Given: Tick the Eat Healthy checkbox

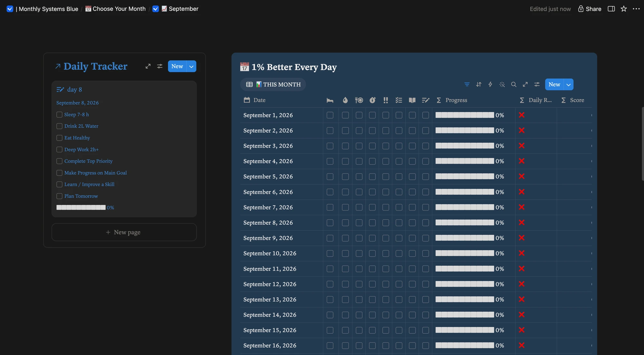Looking at the screenshot, I should [x=59, y=138].
